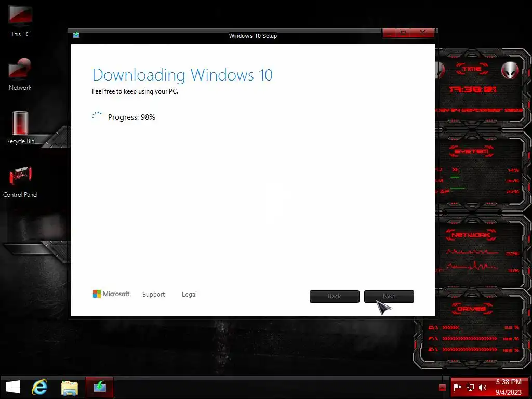
Task: Click the E:\ drive usage bar
Action: [470, 350]
